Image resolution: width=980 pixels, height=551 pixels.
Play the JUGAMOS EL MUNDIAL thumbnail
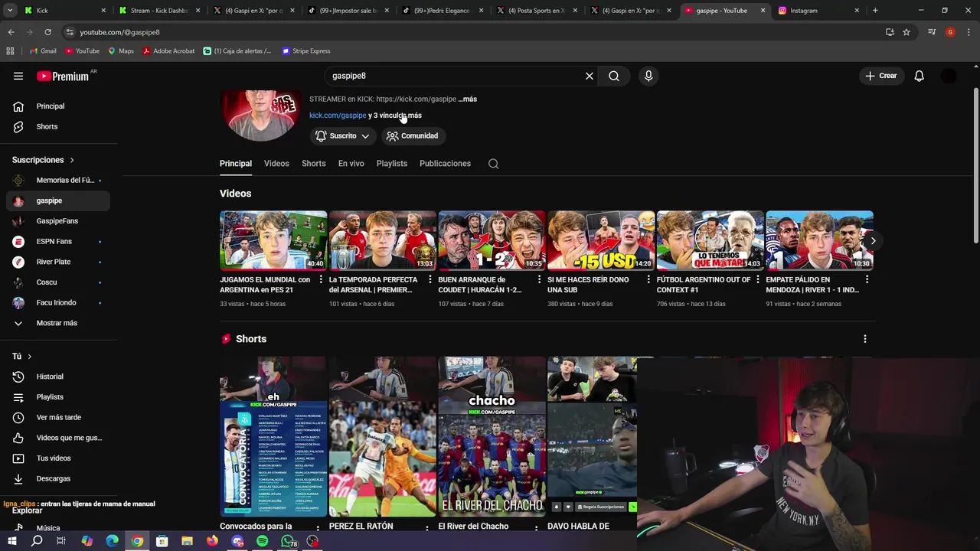(273, 241)
